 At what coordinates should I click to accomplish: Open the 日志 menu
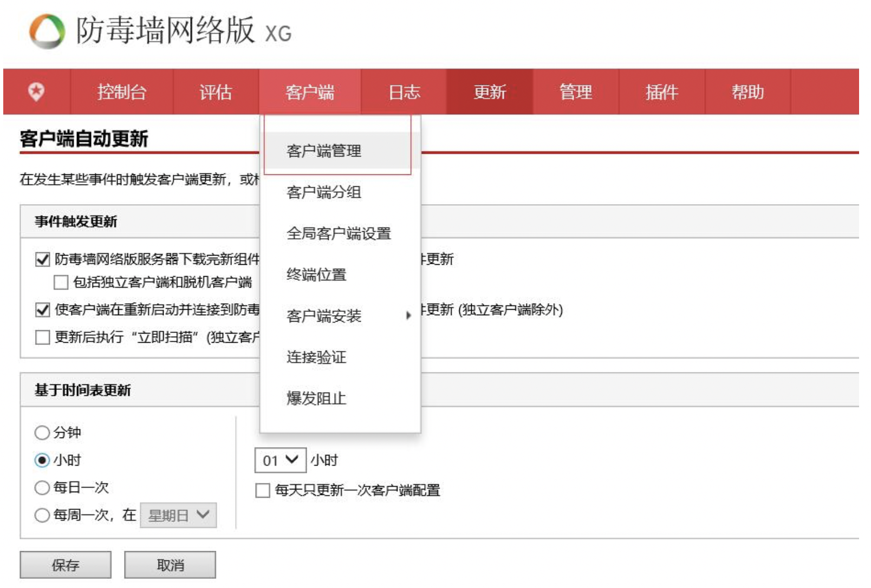[x=404, y=92]
